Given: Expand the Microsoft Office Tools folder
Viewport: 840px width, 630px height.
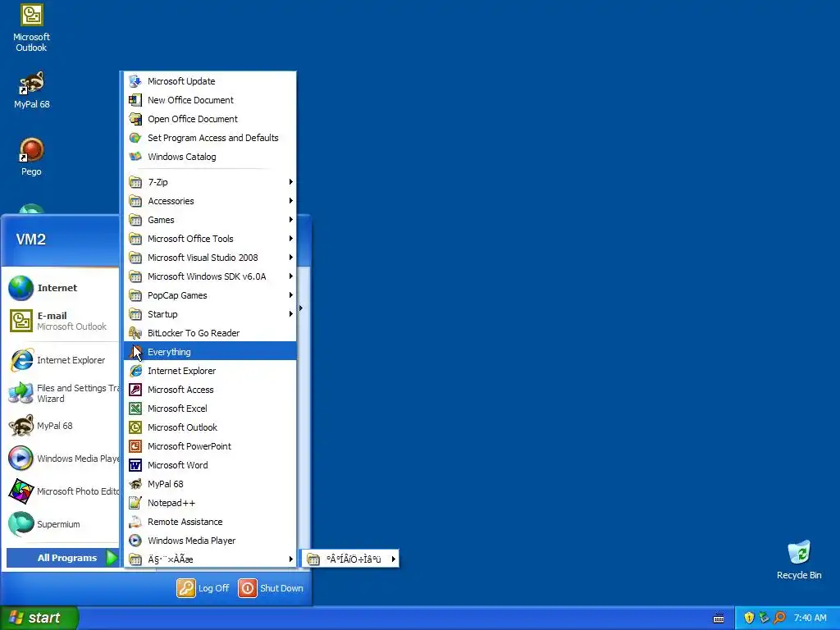Looking at the screenshot, I should [x=210, y=239].
